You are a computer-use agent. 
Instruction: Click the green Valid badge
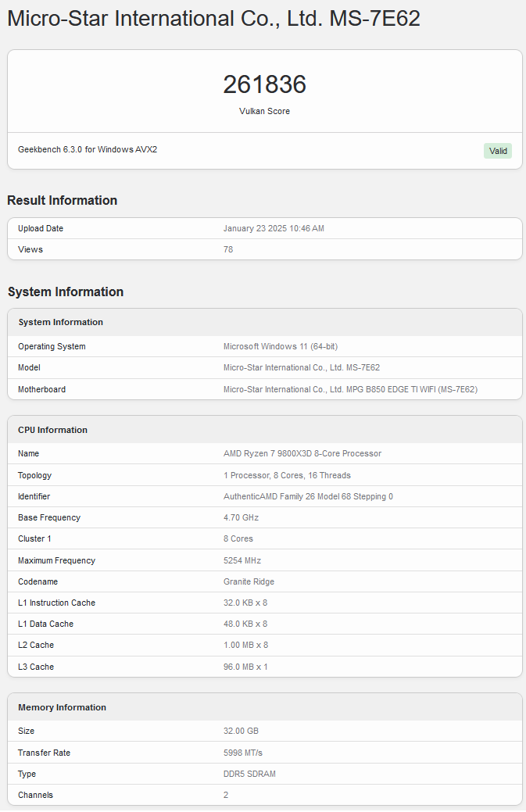tap(498, 151)
